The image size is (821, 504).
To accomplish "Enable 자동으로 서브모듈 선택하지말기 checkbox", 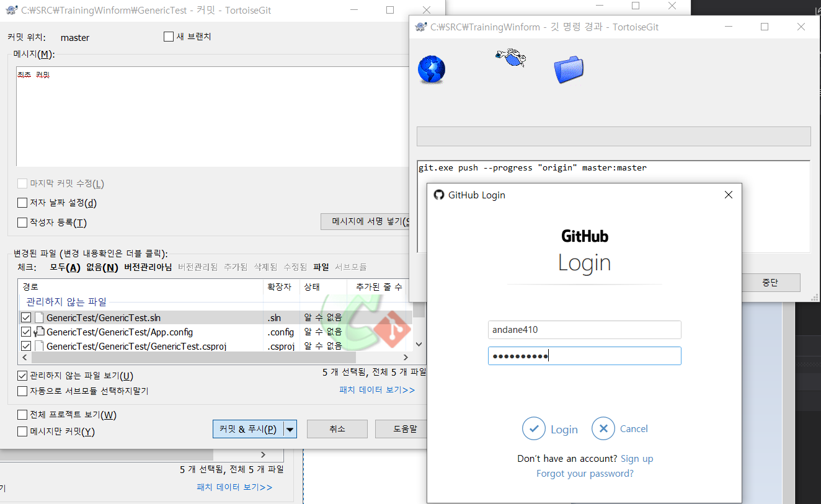I will tap(22, 391).
